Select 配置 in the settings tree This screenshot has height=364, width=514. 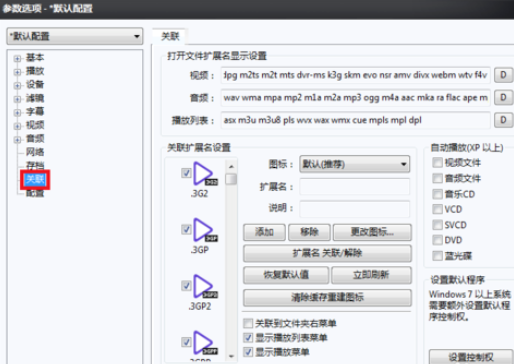(35, 193)
